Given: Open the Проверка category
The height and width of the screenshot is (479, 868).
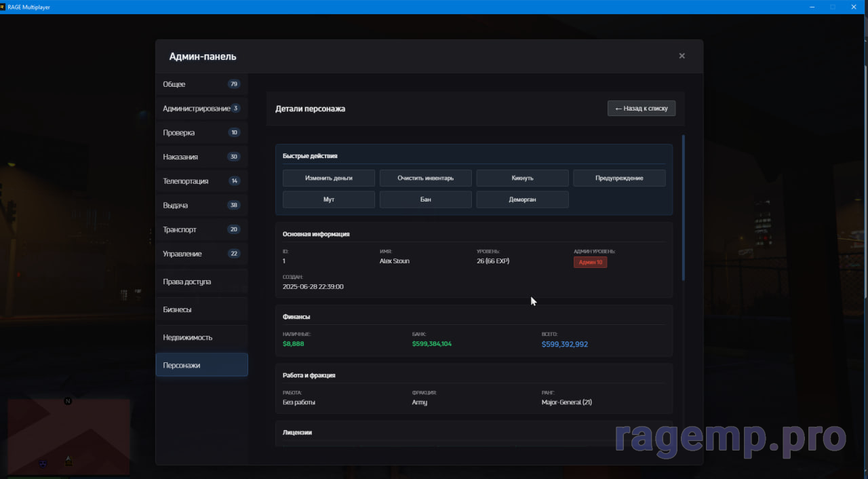Looking at the screenshot, I should [x=201, y=133].
